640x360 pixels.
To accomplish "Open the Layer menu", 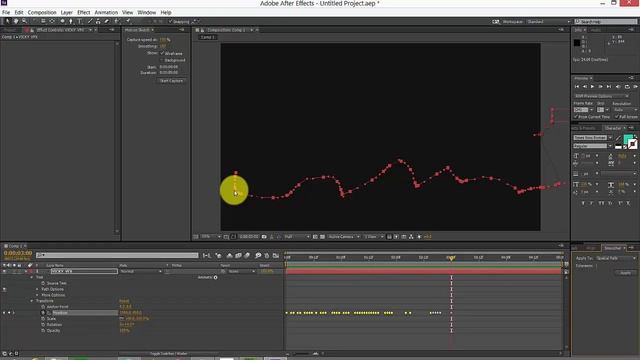I will pyautogui.click(x=67, y=13).
